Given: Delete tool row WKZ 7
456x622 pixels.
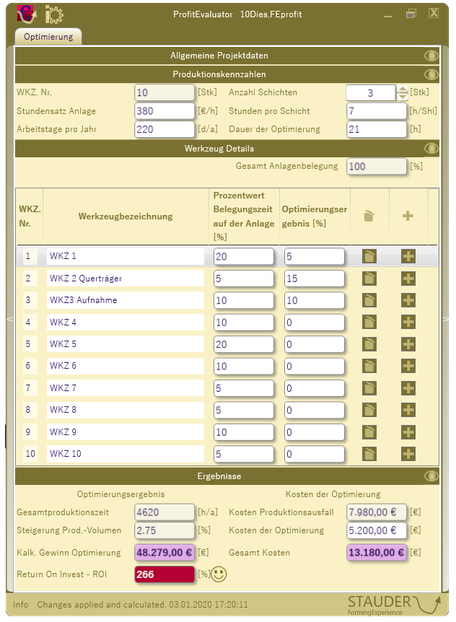Looking at the screenshot, I should point(369,388).
